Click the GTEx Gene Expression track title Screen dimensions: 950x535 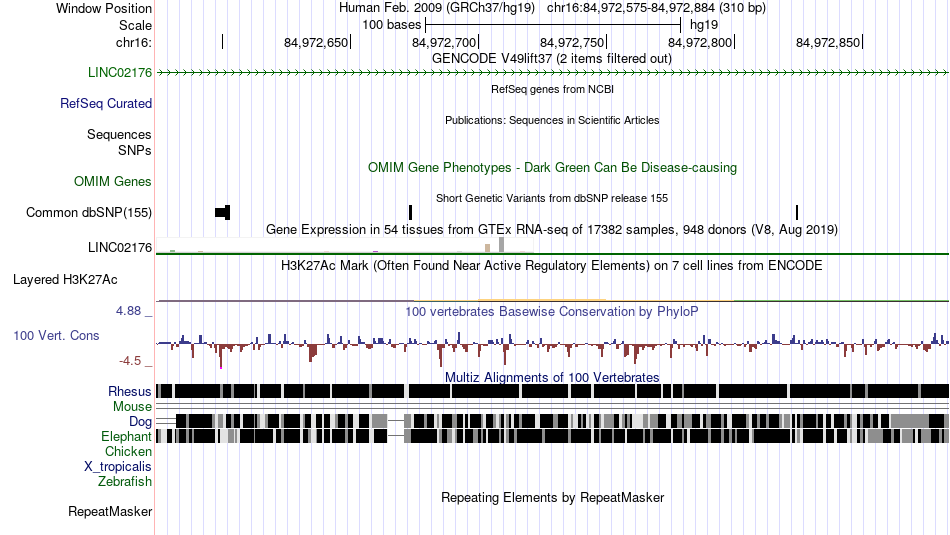click(x=552, y=230)
